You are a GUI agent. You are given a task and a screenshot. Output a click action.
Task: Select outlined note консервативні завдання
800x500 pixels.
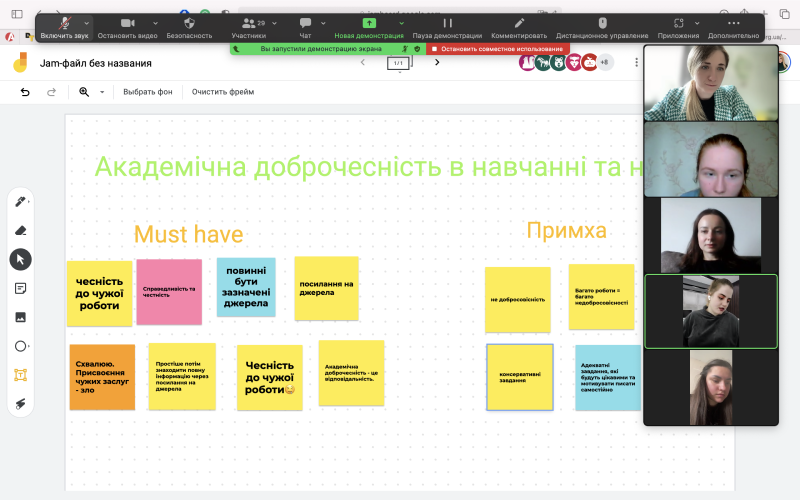[x=520, y=377]
